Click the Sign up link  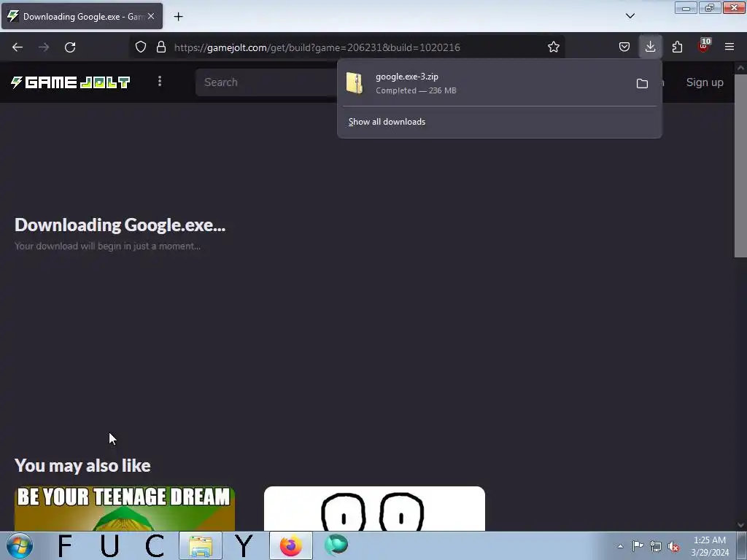click(x=705, y=82)
